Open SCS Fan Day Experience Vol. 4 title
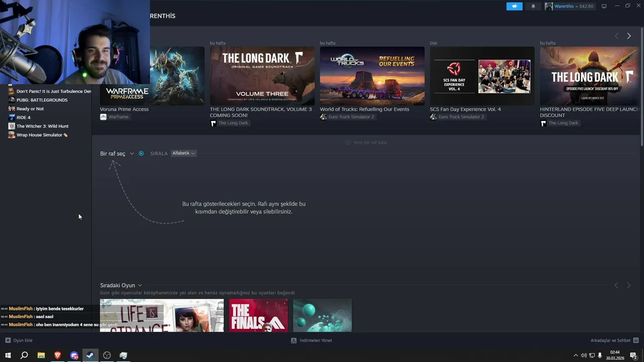 coord(465,109)
